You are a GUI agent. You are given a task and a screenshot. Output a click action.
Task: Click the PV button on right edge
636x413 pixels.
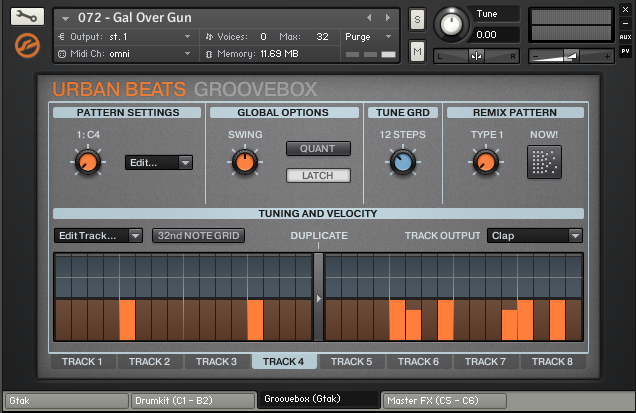[x=625, y=50]
